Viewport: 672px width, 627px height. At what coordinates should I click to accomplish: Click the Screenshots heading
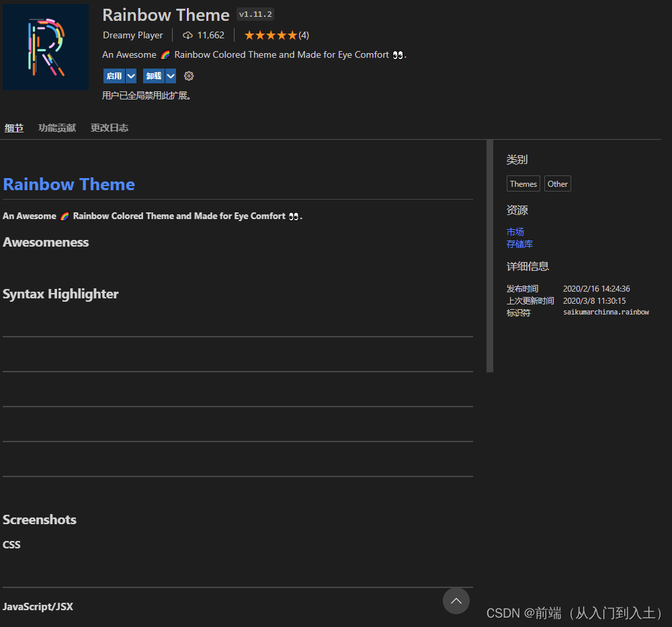click(x=40, y=519)
